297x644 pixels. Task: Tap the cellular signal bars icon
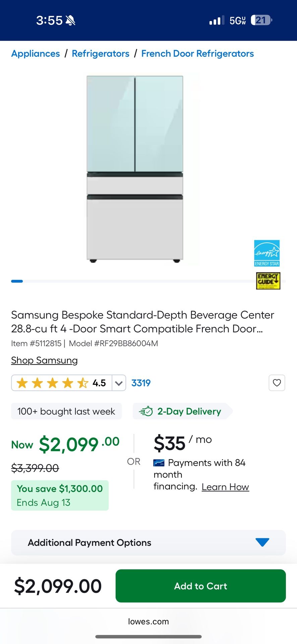pos(217,21)
